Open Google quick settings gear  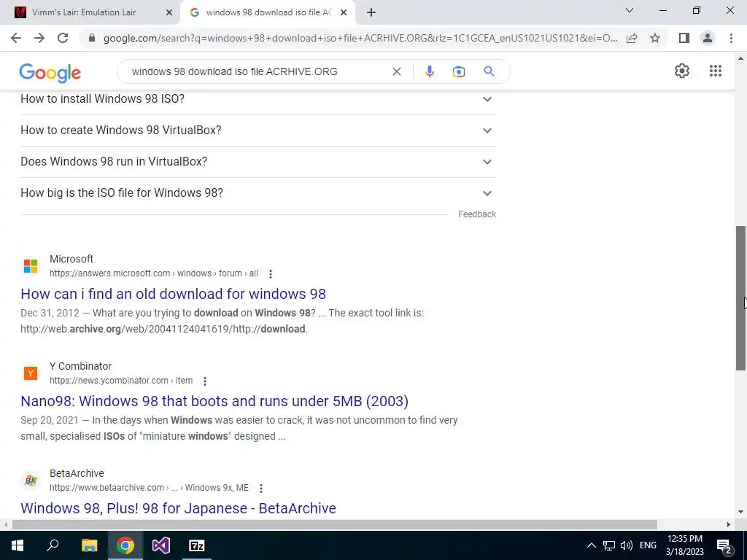coord(682,71)
